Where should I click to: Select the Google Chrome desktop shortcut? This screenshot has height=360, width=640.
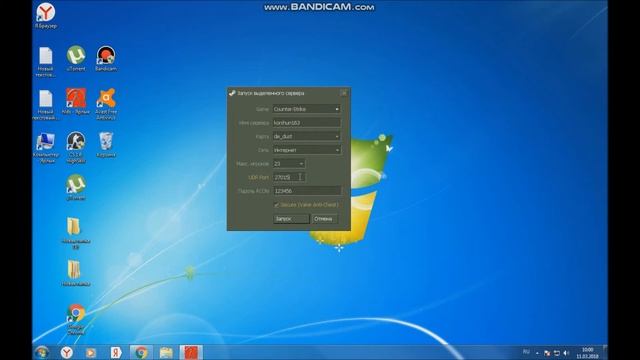[x=76, y=319]
